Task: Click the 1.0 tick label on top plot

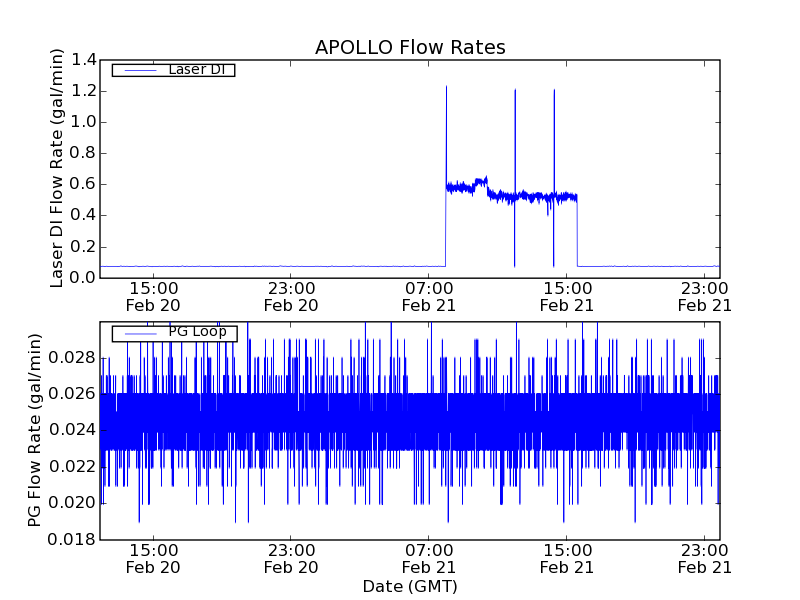Action: [84, 122]
